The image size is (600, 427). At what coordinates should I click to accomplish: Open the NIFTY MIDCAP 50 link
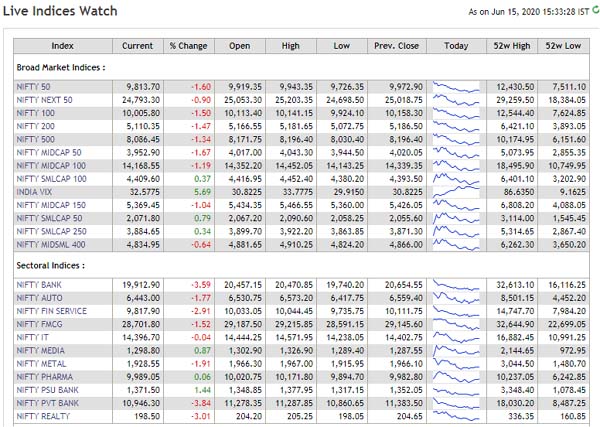(x=49, y=153)
